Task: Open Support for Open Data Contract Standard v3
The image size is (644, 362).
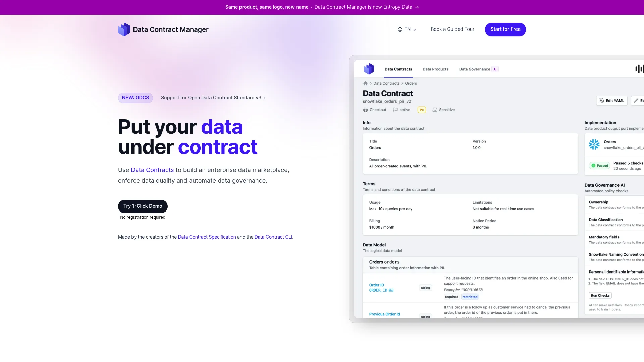Action: click(213, 98)
